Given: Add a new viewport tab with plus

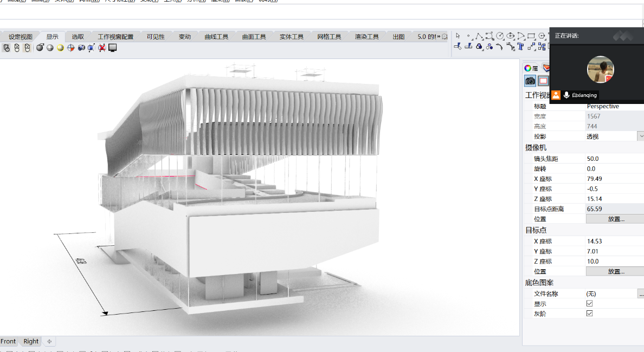Looking at the screenshot, I should (x=49, y=341).
